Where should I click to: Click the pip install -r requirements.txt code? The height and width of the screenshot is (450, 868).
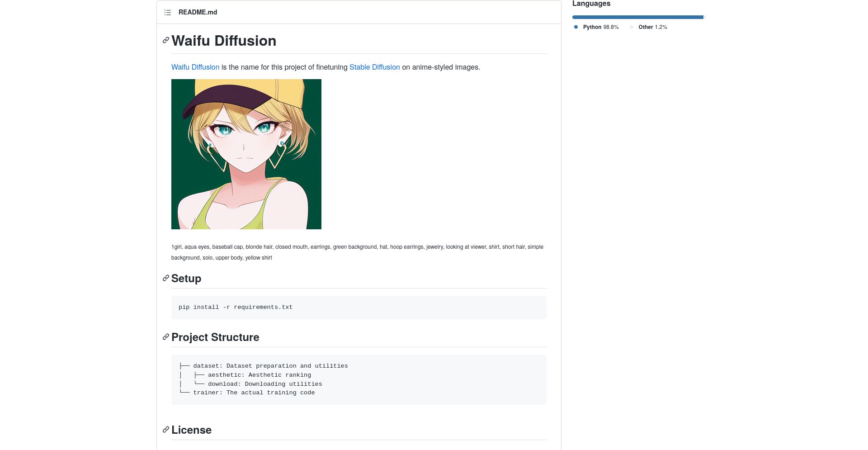(x=236, y=307)
